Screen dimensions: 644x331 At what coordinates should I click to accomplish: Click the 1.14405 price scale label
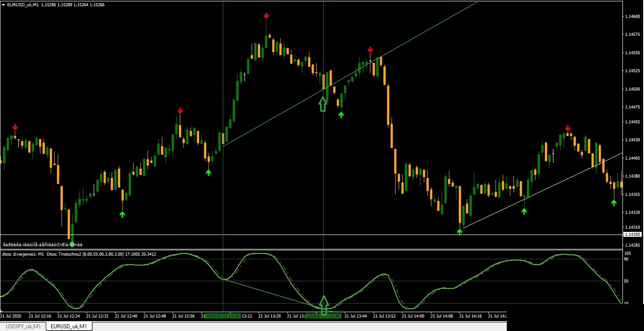[632, 158]
